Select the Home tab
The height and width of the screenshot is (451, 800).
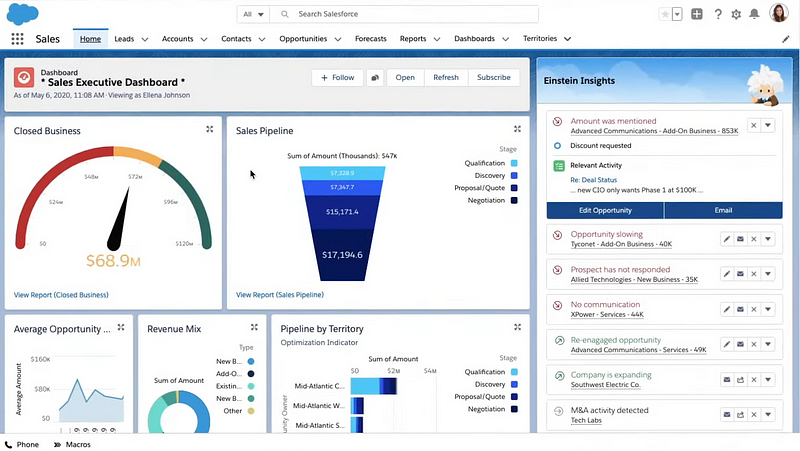90,39
